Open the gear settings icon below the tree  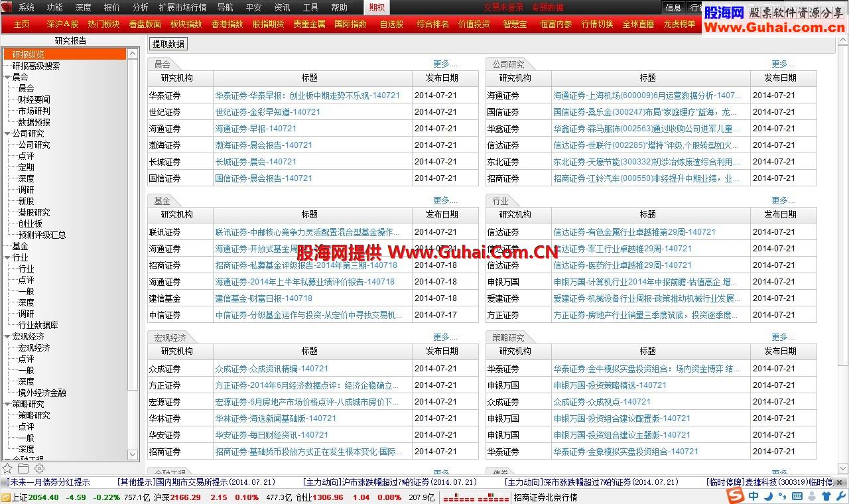pos(39,468)
